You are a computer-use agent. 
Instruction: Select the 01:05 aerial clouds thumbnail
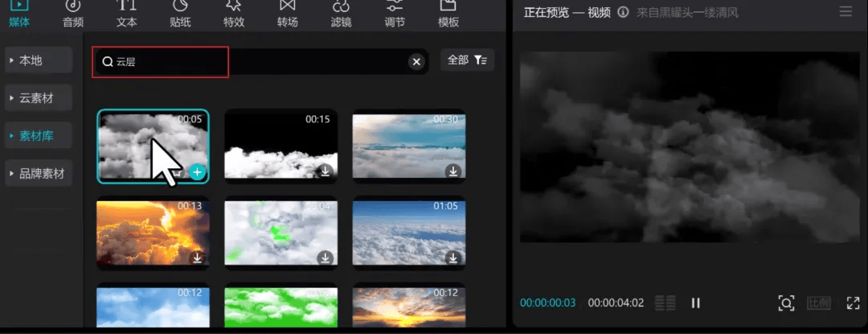[409, 233]
